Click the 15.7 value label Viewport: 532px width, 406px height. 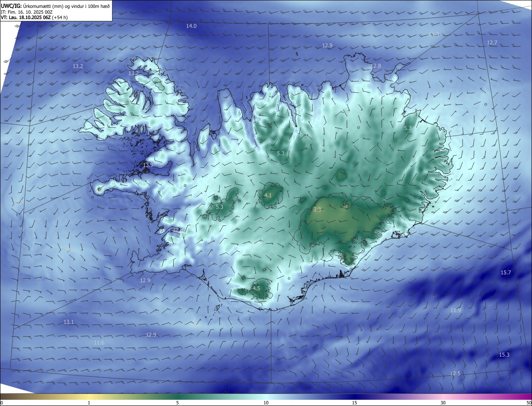(506, 273)
